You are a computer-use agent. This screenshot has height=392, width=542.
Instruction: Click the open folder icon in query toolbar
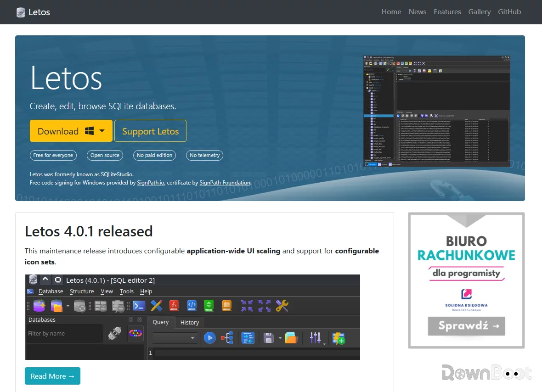pyautogui.click(x=291, y=338)
